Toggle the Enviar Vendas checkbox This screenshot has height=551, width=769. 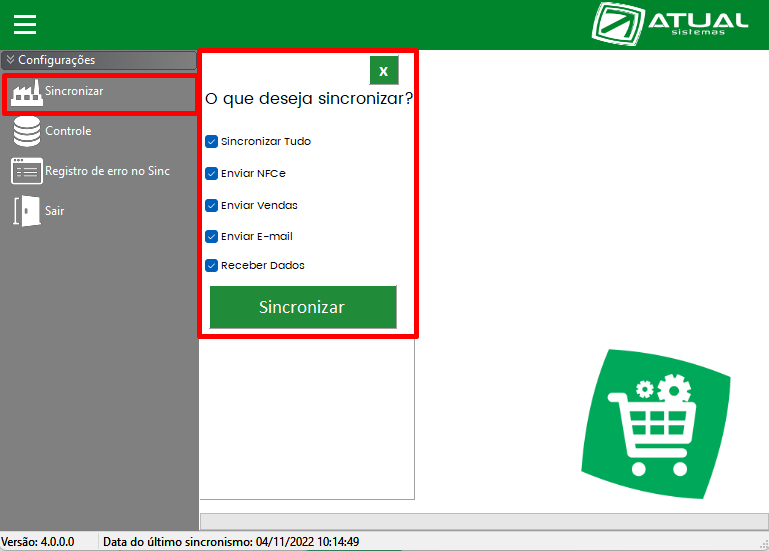pyautogui.click(x=211, y=205)
